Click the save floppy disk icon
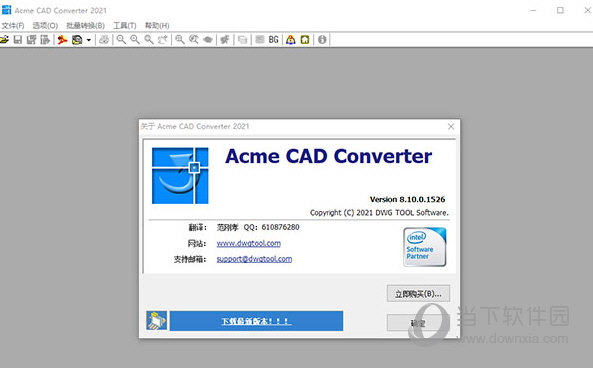The height and width of the screenshot is (368, 593). [x=18, y=39]
